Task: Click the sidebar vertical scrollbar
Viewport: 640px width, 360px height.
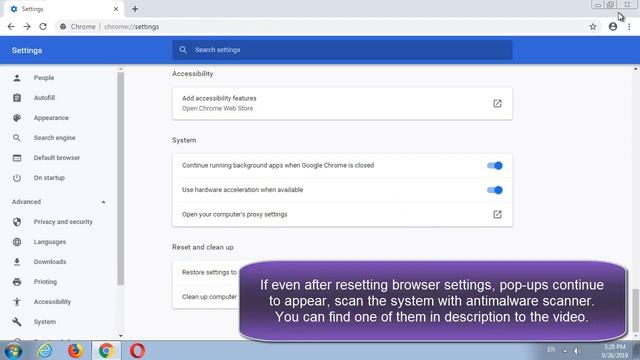Action: pyautogui.click(x=120, y=179)
